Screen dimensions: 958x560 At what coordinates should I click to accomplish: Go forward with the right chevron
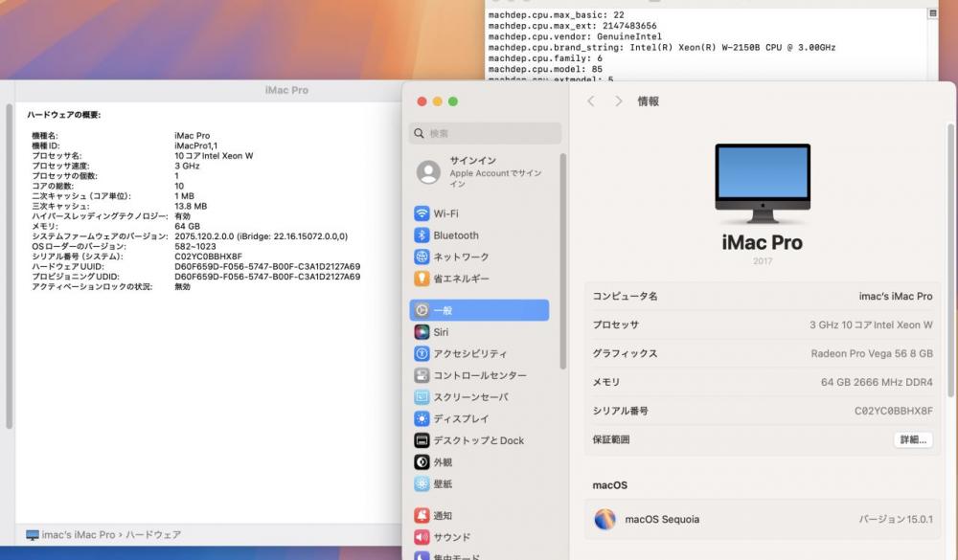click(618, 101)
